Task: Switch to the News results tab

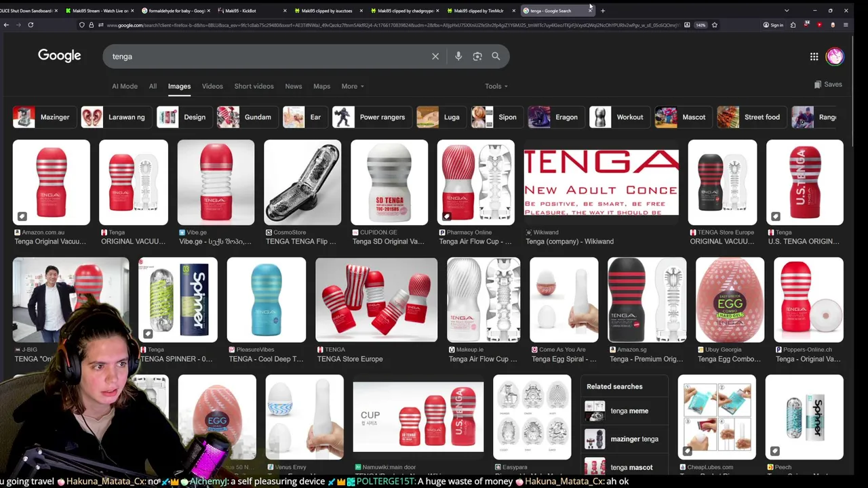Action: [294, 86]
